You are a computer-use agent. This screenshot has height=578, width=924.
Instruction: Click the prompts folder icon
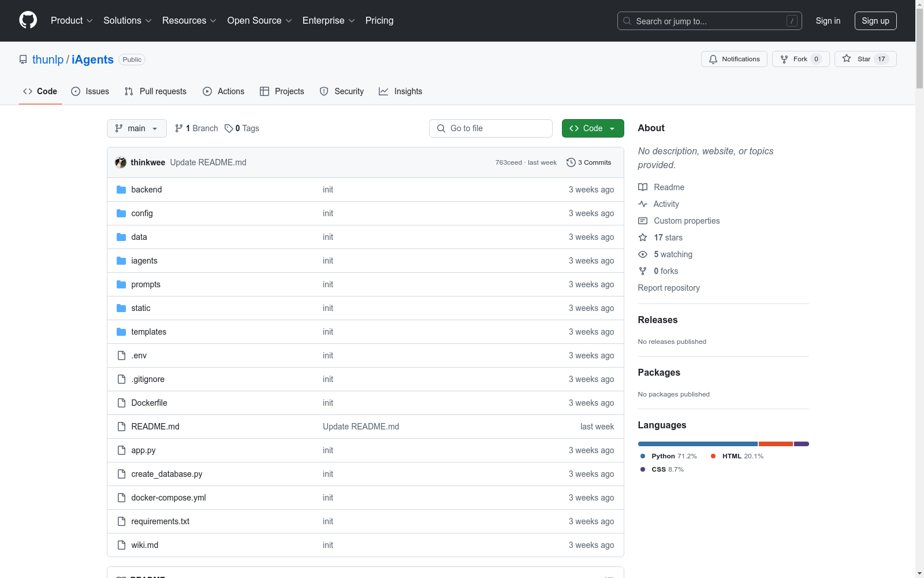pos(121,284)
